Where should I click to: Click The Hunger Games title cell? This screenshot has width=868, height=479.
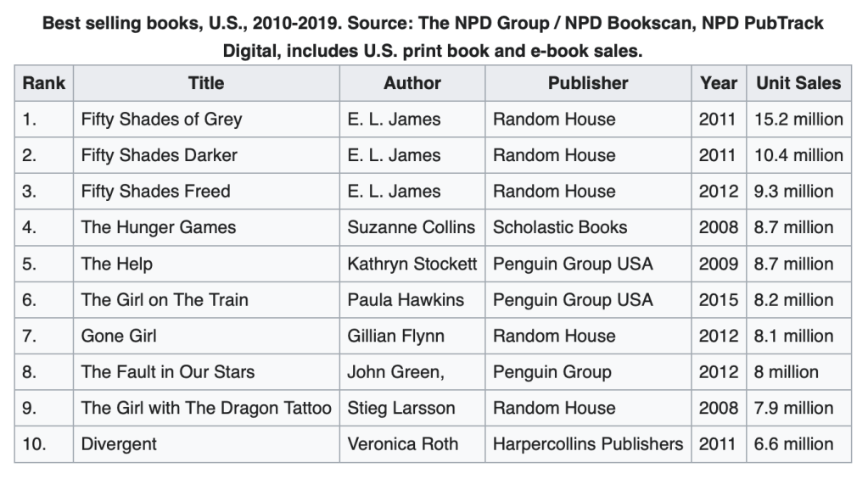(159, 227)
